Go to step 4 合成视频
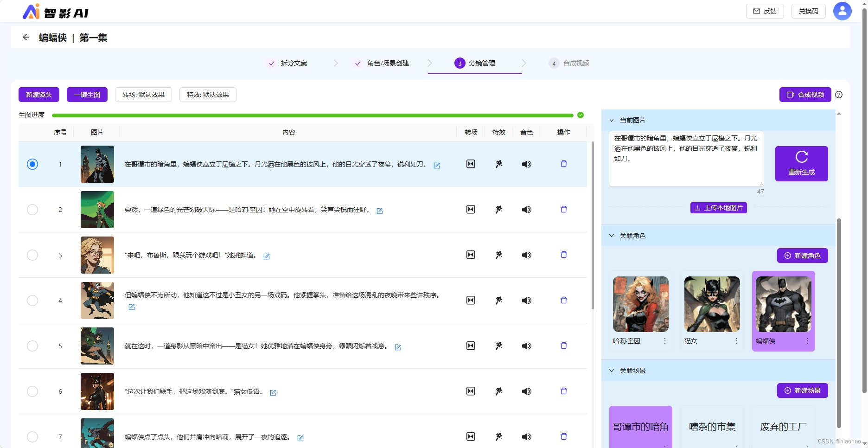Viewport: 868px width, 448px height. tap(569, 63)
